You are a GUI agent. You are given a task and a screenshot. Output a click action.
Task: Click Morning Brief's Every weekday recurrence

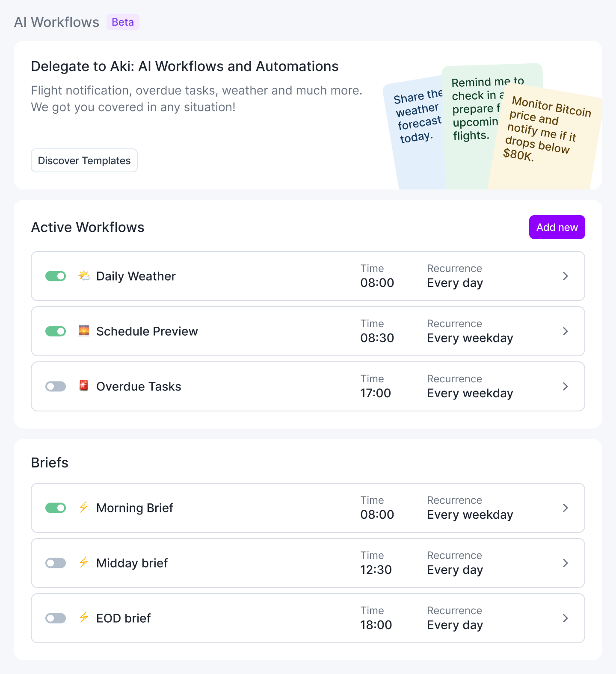click(470, 515)
